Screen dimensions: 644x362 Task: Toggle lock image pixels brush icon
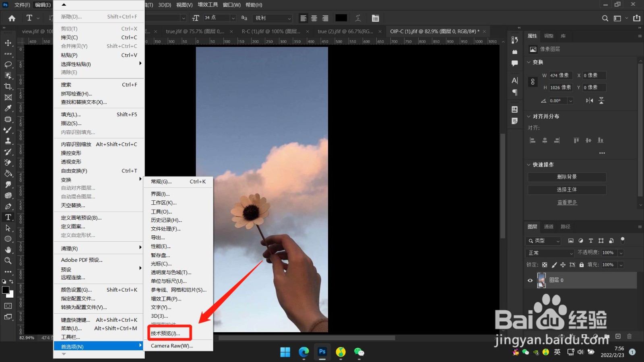554,265
